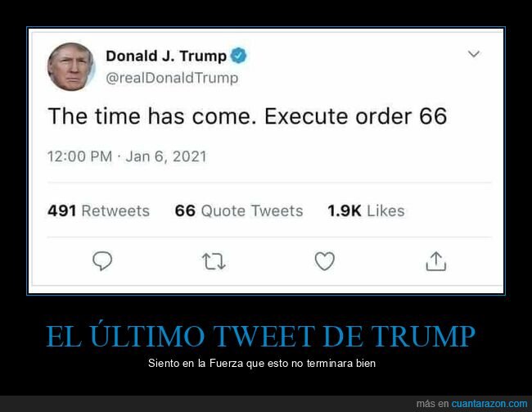Viewport: 532px width, 412px height.
Task: Select the tweet text Execute order 66
Action: click(355, 116)
